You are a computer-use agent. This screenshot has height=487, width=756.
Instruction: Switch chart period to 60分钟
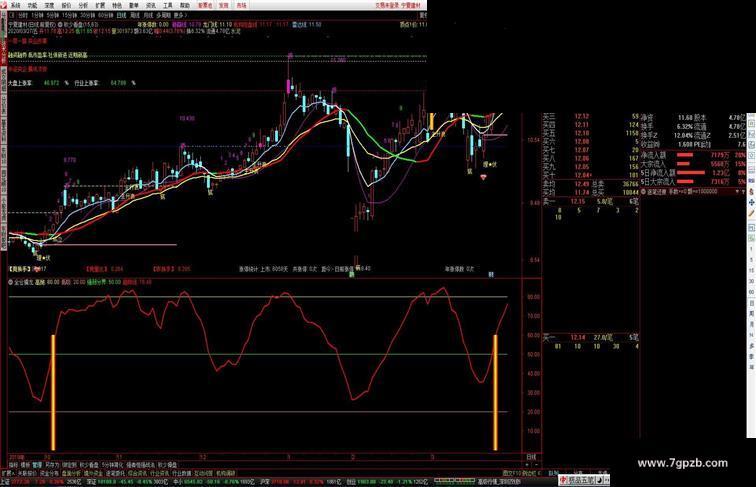pos(106,15)
